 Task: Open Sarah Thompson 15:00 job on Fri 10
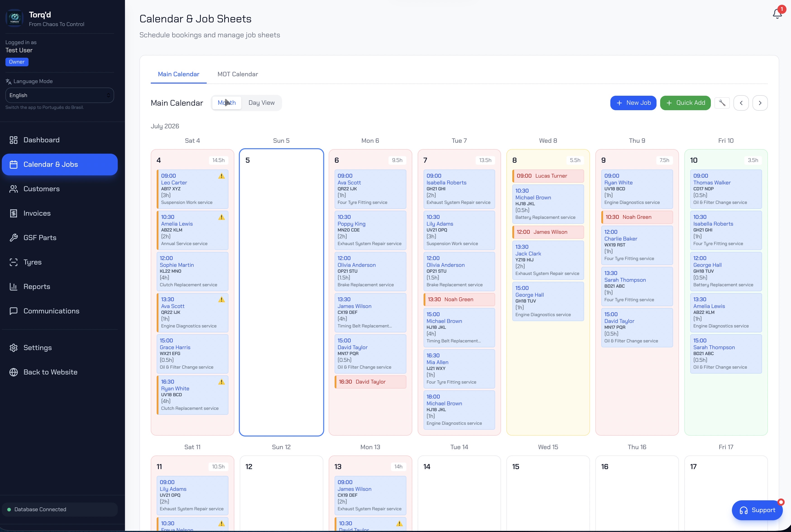(726, 354)
